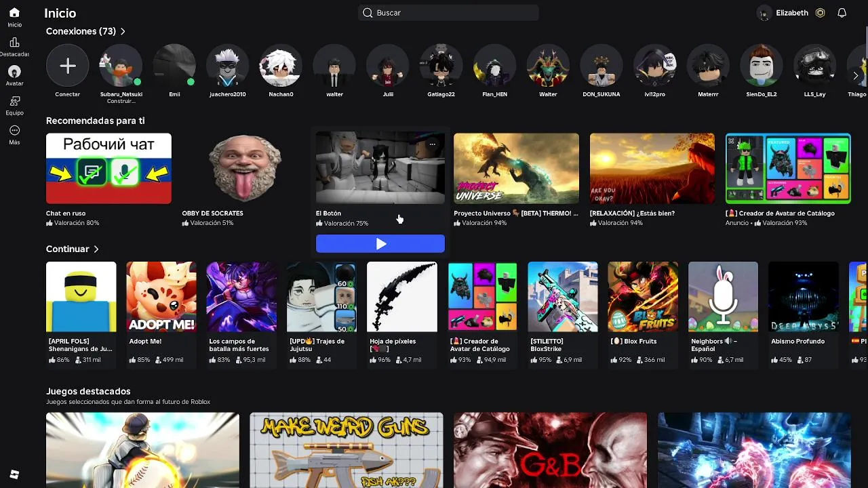This screenshot has height=488, width=868.
Task: Open the Inicio home sidebar icon
Action: (14, 13)
